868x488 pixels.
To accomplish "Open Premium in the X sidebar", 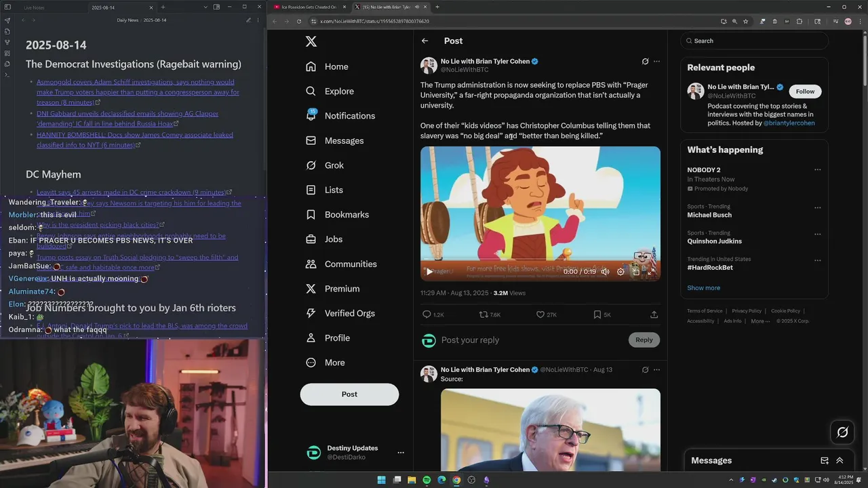I will point(333,289).
